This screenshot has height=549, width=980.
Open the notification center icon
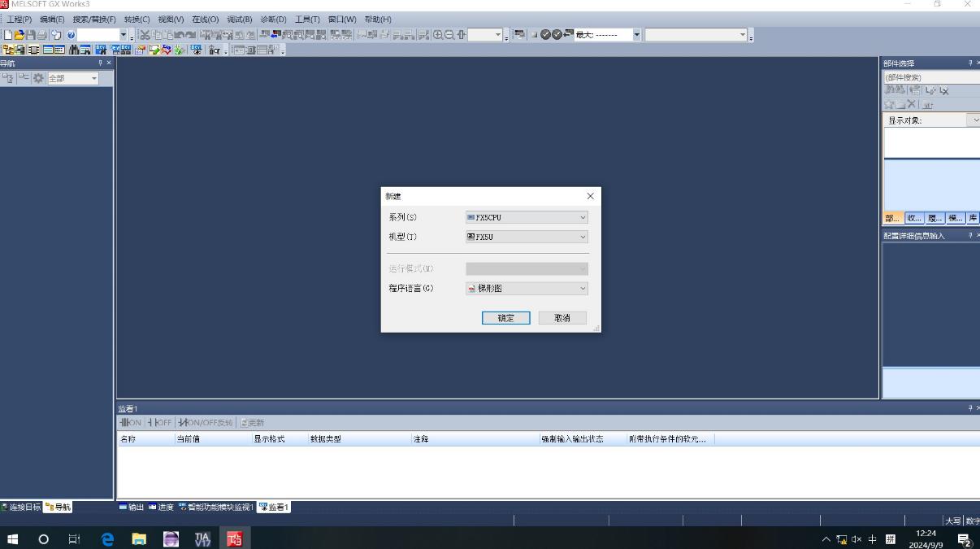[x=965, y=539]
